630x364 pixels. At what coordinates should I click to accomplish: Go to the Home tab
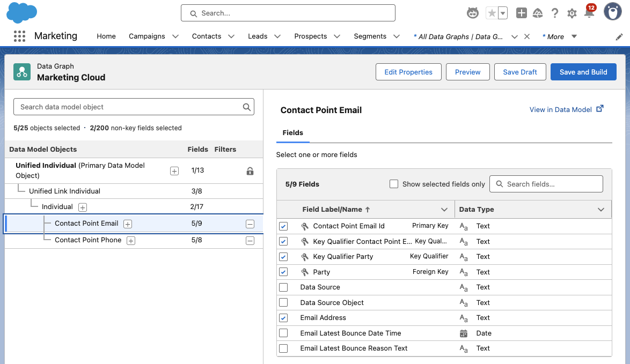[106, 36]
